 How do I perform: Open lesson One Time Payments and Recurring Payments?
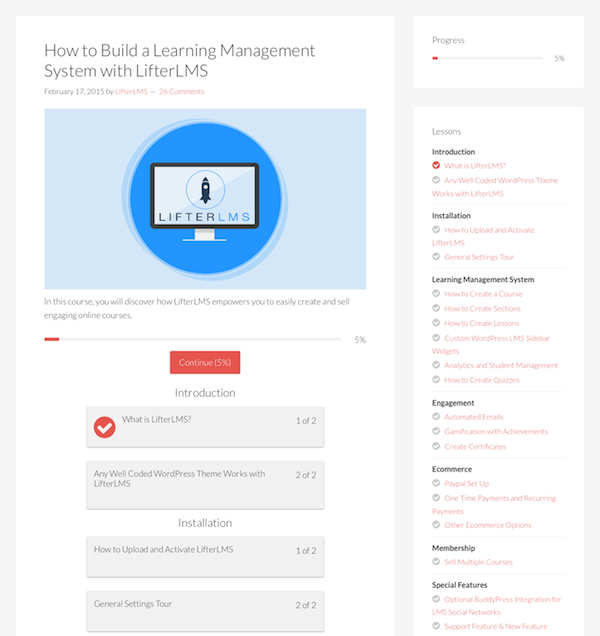click(x=494, y=505)
